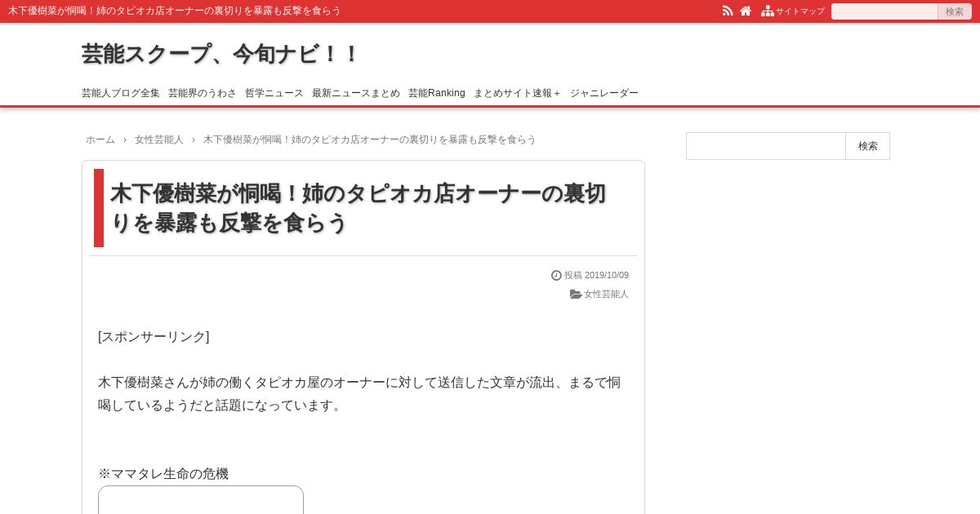Open 芸能人ブログ全集 menu item

point(121,93)
